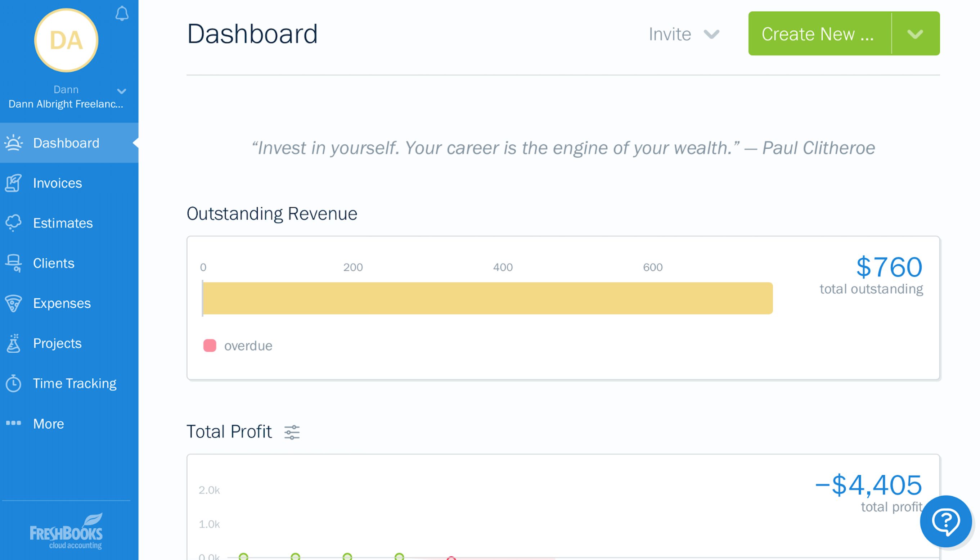Open the More menu item
Viewport: 980px width, 560px height.
click(x=49, y=424)
